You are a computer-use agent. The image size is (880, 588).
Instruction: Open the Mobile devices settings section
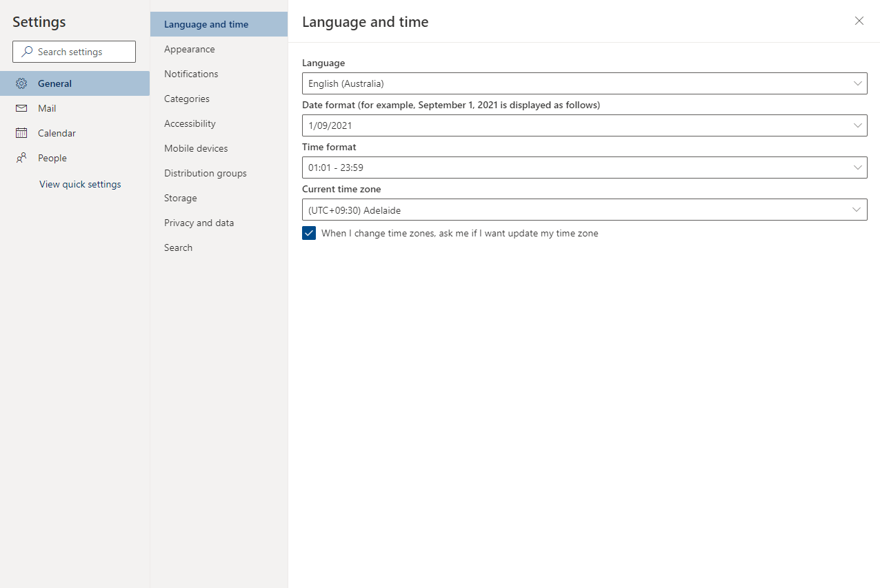tap(219, 148)
